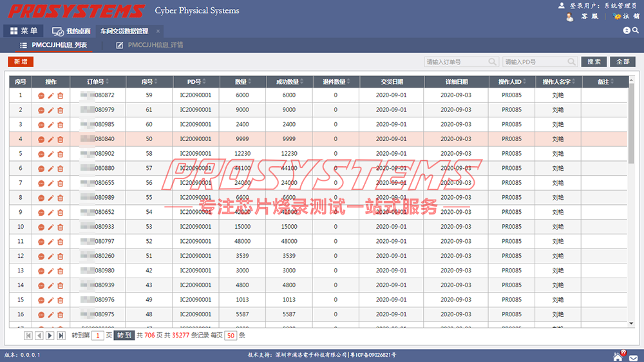Focus the PD number search field
The height and width of the screenshot is (362, 644).
point(540,62)
